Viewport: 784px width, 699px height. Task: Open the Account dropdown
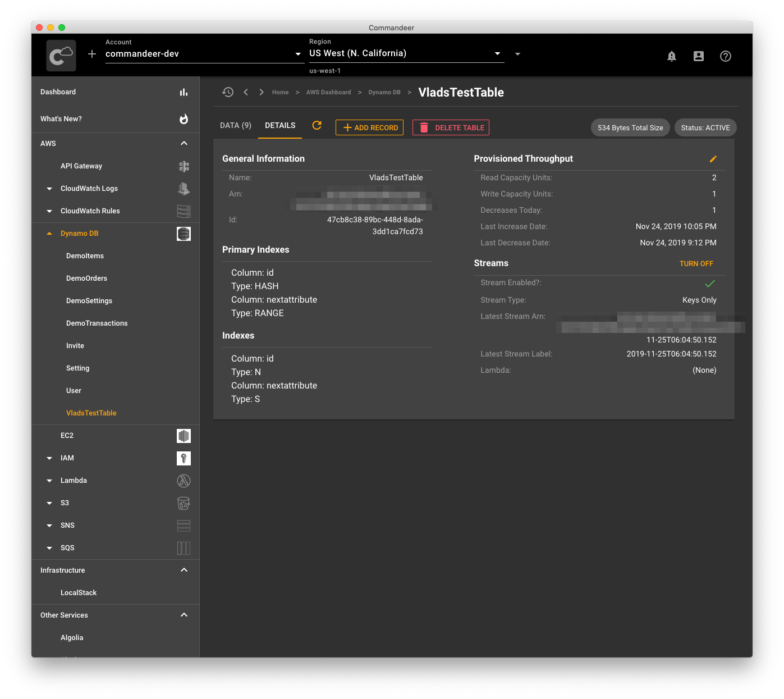205,54
